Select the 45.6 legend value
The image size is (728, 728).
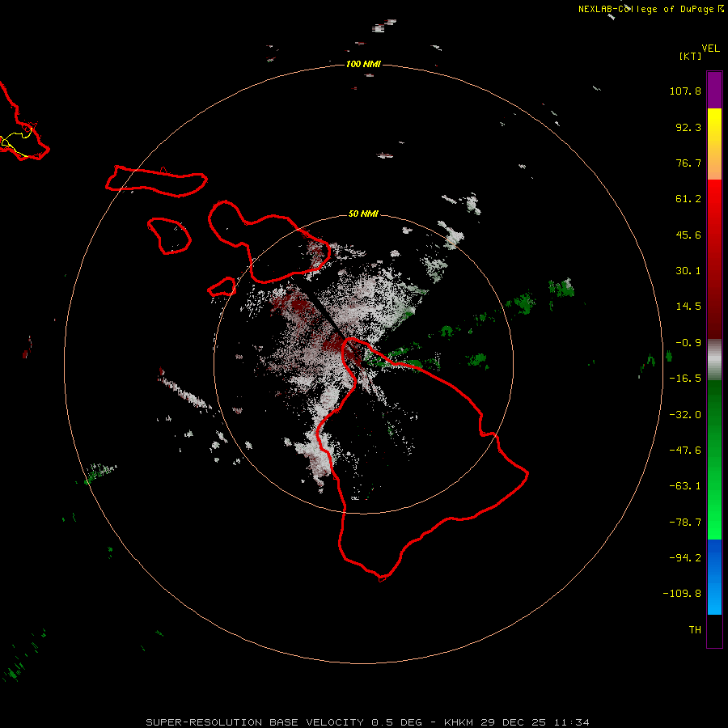tap(688, 235)
